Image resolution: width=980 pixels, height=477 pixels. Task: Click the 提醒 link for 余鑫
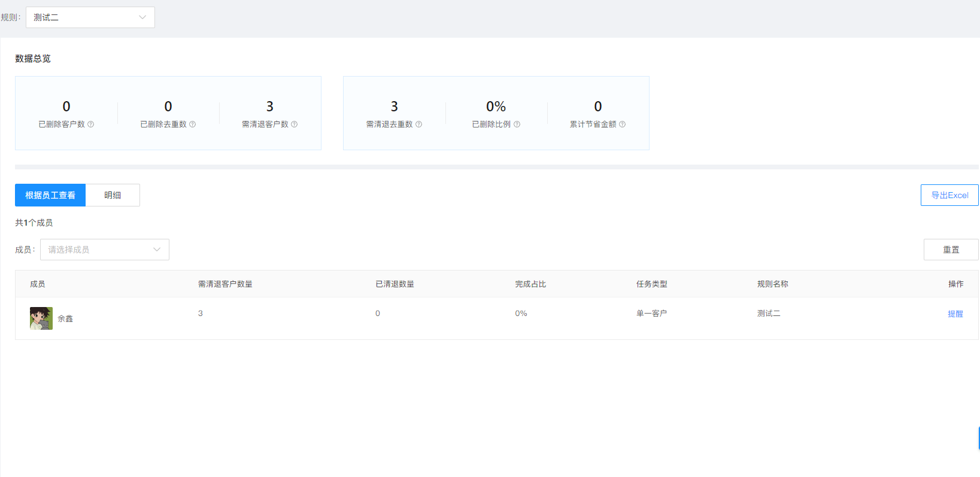pos(955,314)
